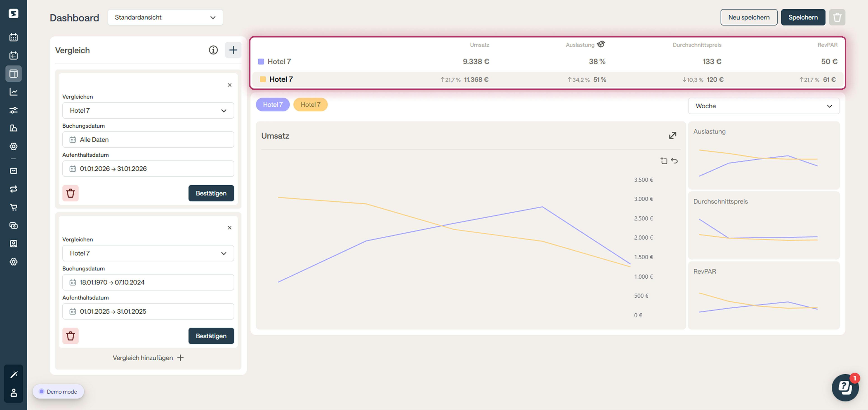Click the red trash icon in first comparison
Image resolution: width=868 pixels, height=410 pixels.
71,193
